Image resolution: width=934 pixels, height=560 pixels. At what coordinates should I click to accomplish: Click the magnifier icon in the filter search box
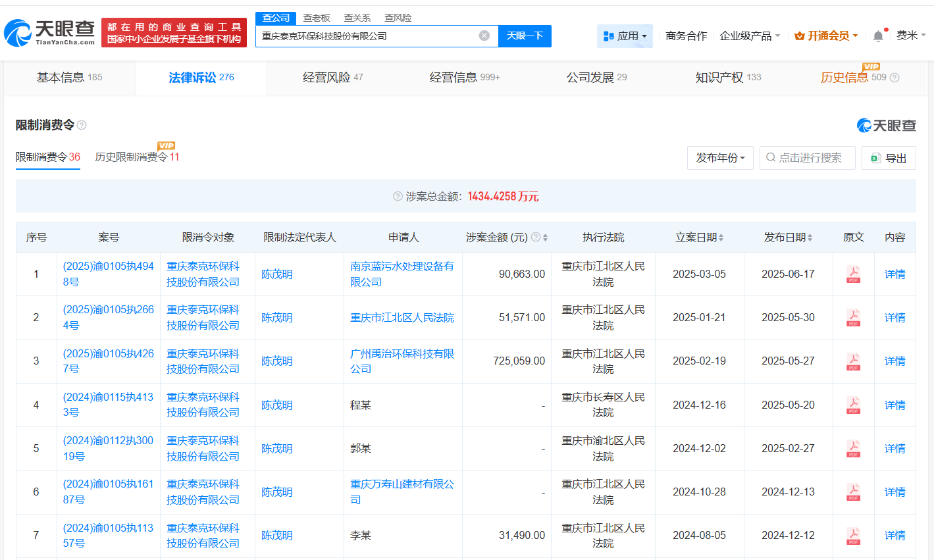(x=769, y=157)
